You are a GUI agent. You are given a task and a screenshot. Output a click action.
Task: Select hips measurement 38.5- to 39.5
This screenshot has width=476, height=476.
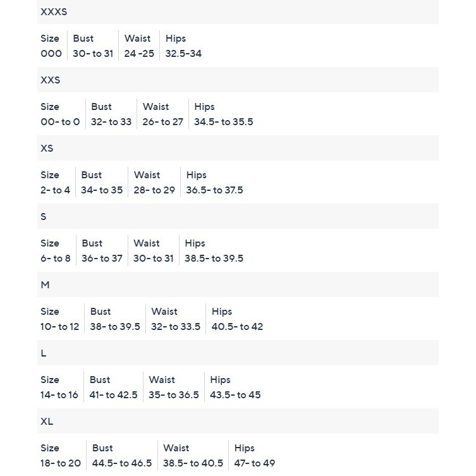coord(214,259)
